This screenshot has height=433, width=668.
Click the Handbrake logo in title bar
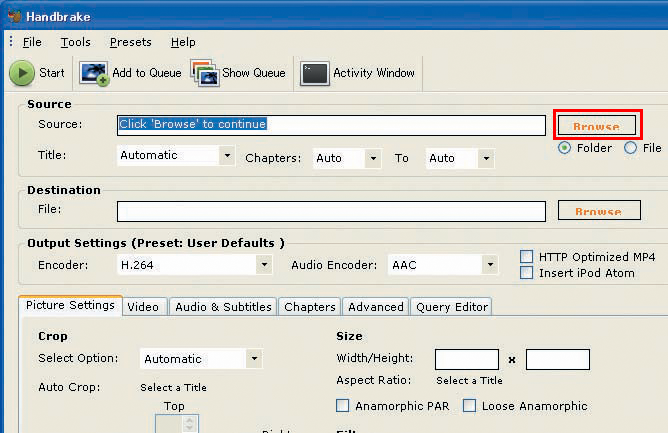[x=14, y=16]
